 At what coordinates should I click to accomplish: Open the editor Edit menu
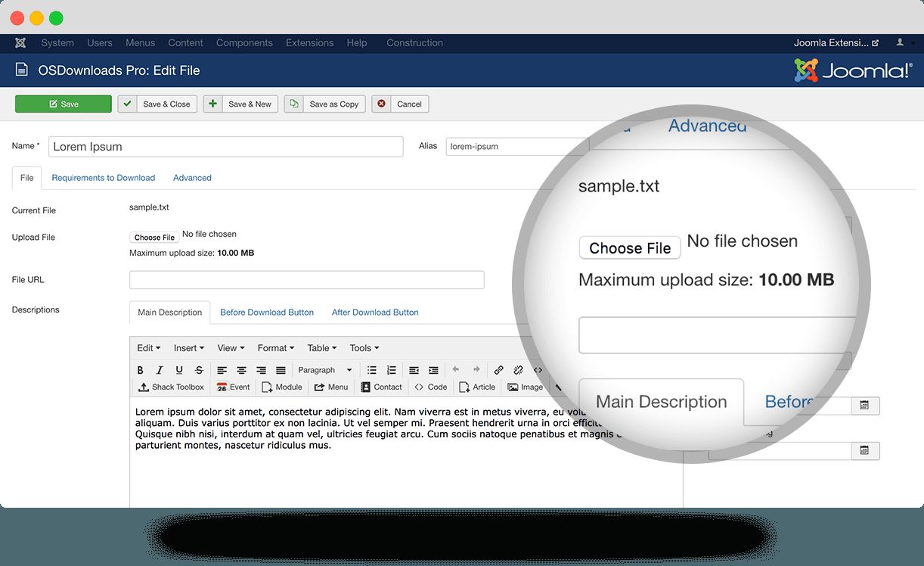(148, 348)
